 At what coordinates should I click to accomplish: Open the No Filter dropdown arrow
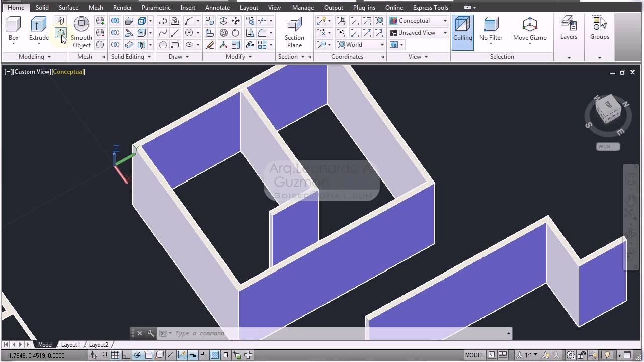point(491,44)
